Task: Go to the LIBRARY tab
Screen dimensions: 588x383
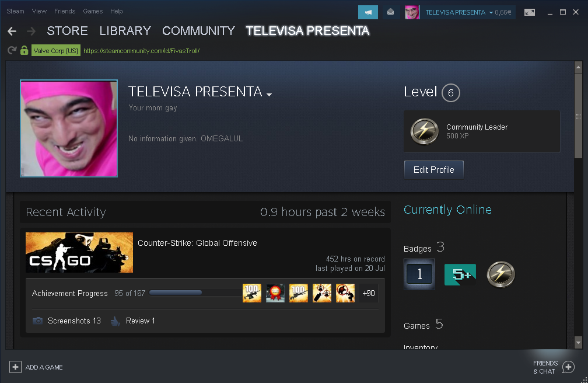Action: coord(125,31)
